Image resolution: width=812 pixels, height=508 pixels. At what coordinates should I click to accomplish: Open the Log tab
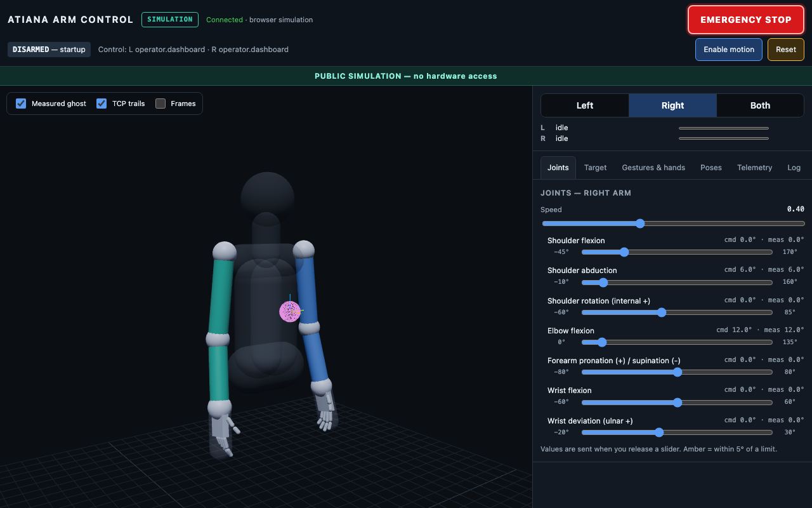(x=794, y=168)
